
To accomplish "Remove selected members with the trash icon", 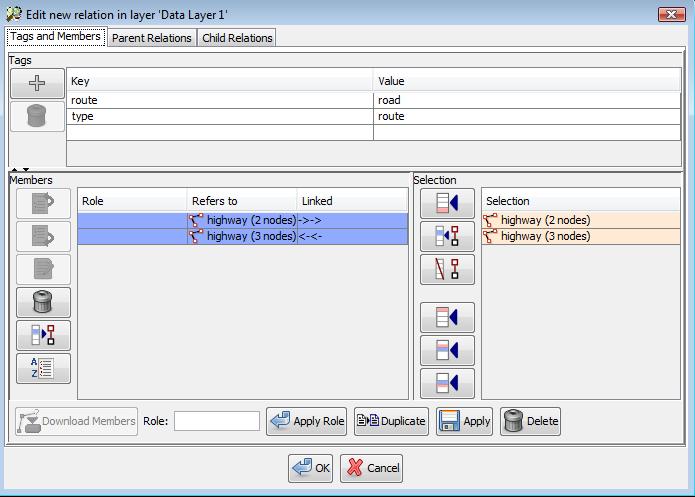I will 43,302.
